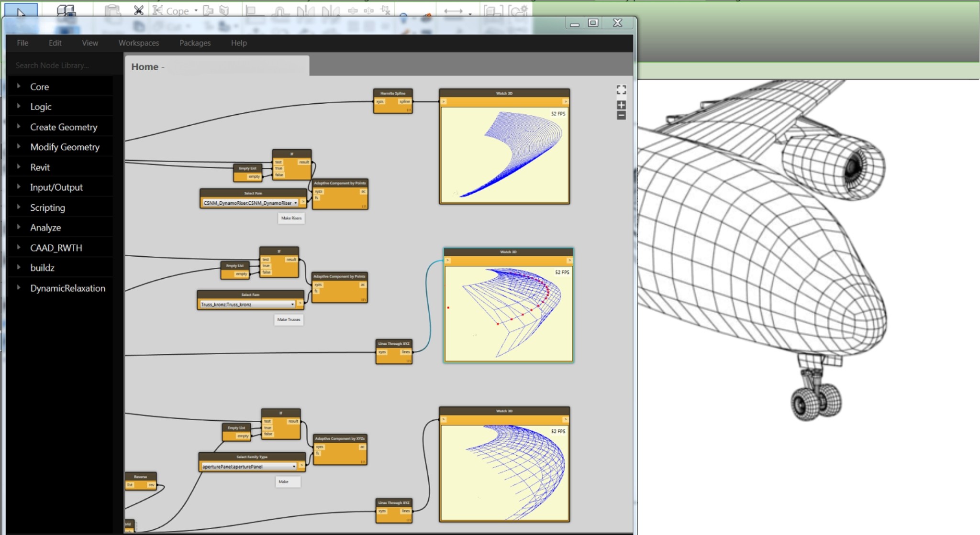Viewport: 980px width, 535px height.
Task: Open the Packages menu
Action: tap(195, 43)
